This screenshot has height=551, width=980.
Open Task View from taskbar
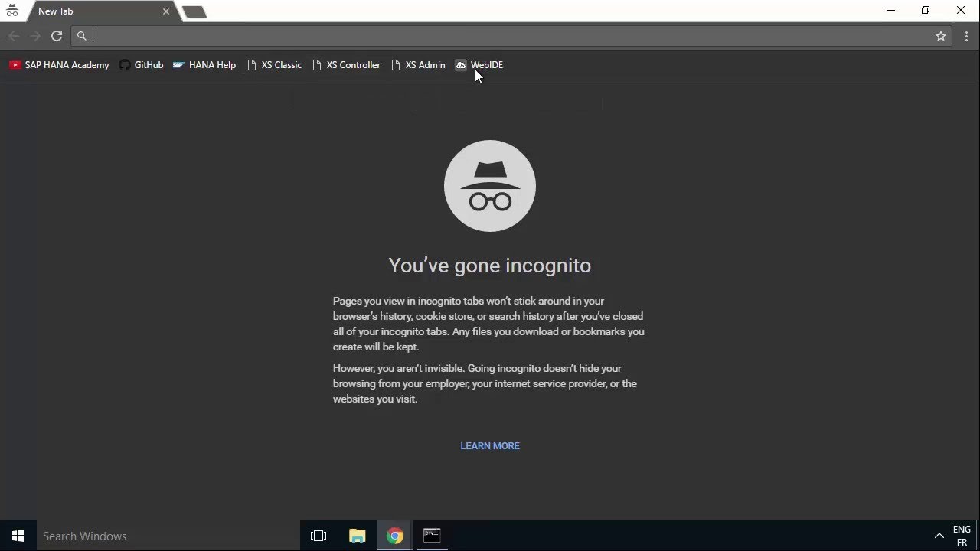pos(318,536)
